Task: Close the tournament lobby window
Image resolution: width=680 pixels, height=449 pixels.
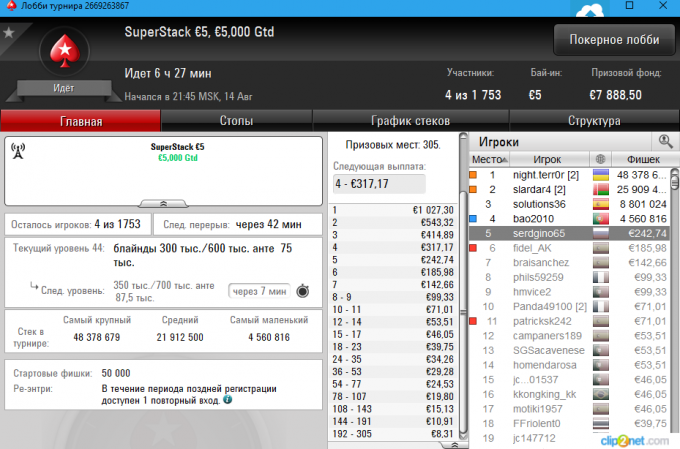Action: [663, 6]
